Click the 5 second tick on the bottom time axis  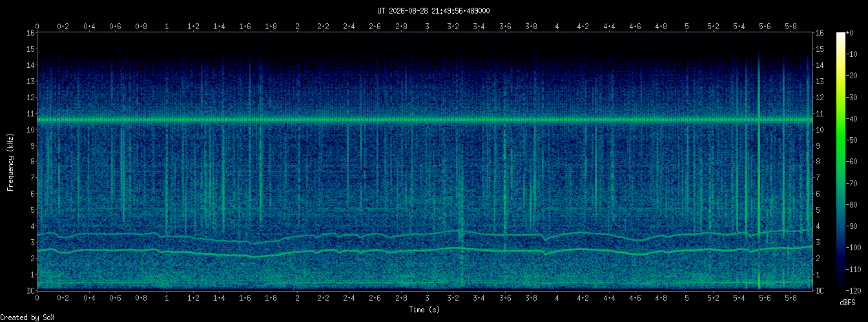click(687, 299)
